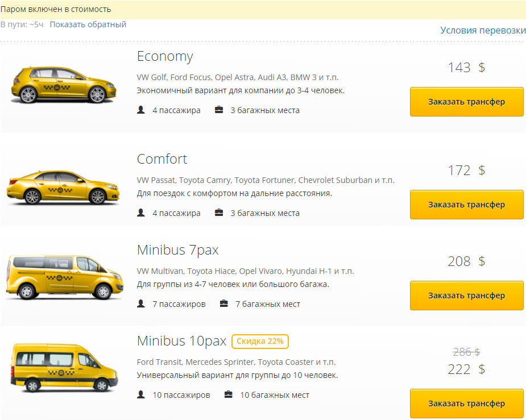Click the Minibus 10pax title

[x=181, y=341]
